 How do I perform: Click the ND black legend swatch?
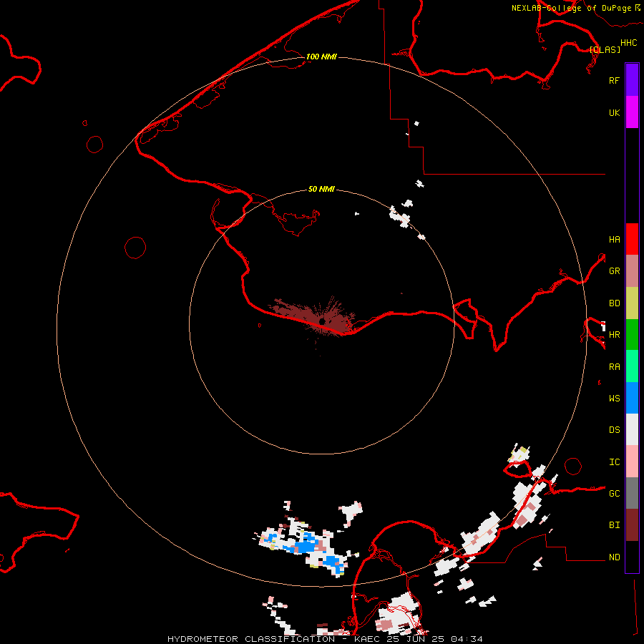point(632,557)
